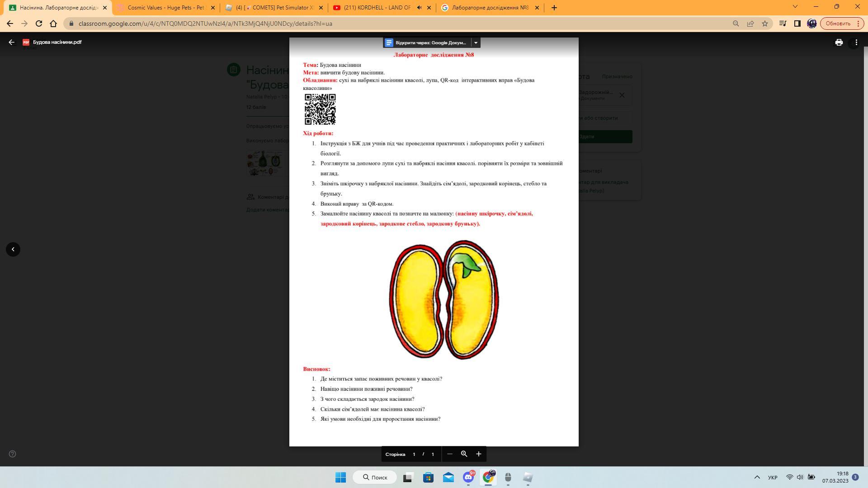
Task: Click Відкрити через Google Документи button
Action: click(426, 42)
